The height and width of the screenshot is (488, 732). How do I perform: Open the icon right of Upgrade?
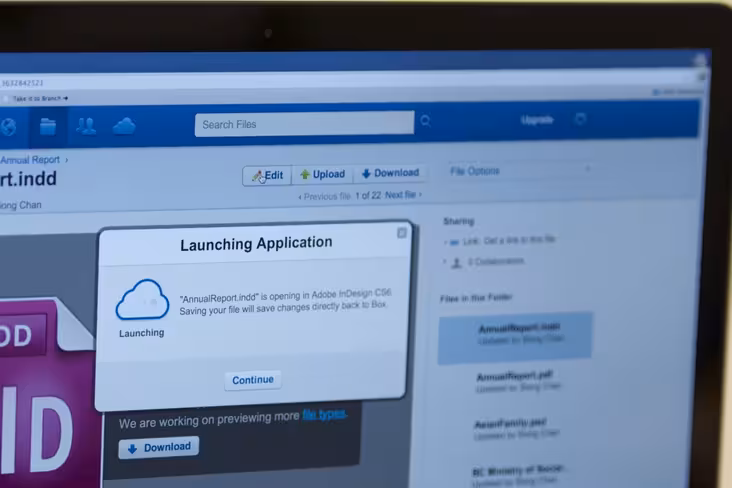click(x=580, y=119)
